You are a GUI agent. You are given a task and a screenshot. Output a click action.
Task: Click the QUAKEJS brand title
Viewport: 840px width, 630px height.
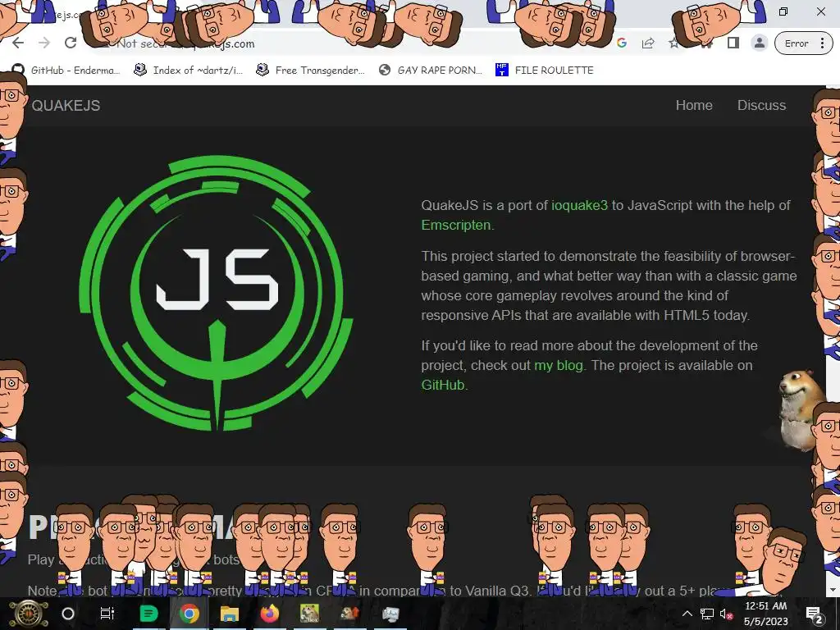tap(66, 106)
